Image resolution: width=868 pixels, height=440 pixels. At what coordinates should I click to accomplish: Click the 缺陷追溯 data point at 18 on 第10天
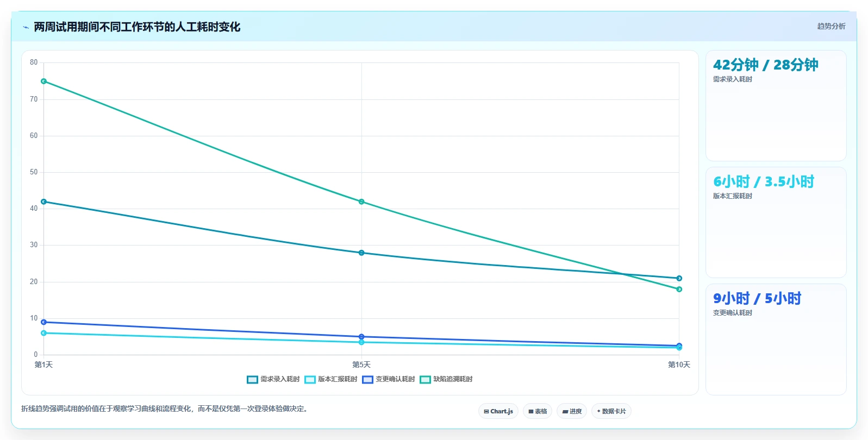pos(679,289)
